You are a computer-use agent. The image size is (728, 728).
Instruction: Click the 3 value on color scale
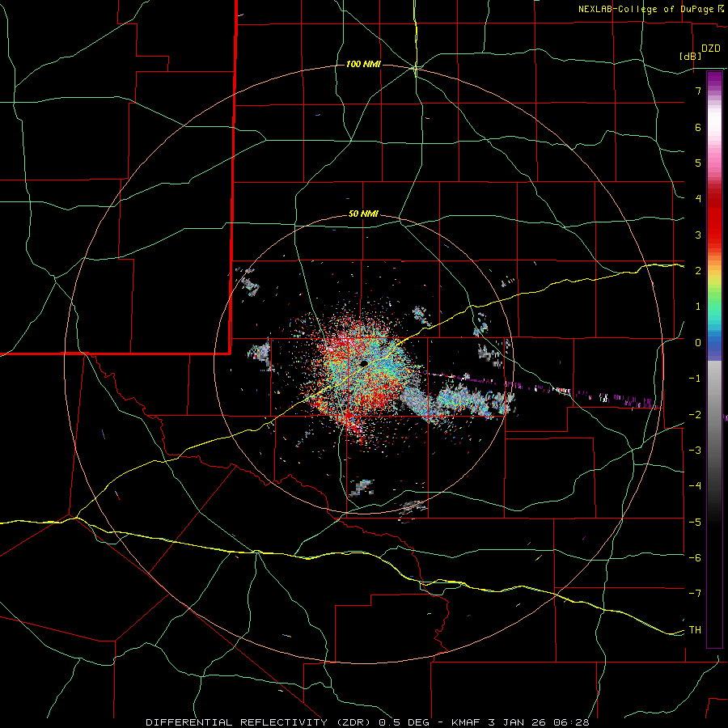(698, 235)
